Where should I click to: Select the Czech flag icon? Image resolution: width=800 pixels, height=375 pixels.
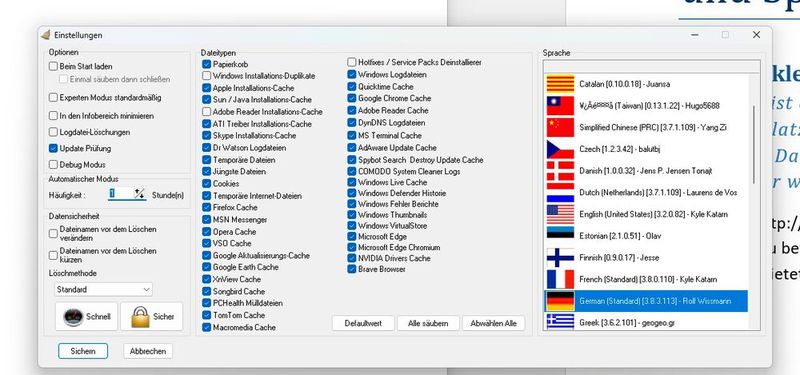(x=560, y=149)
